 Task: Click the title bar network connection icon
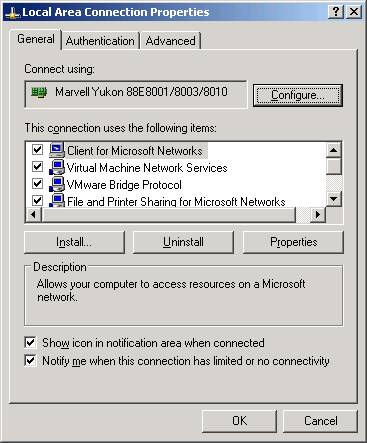tap(12, 13)
